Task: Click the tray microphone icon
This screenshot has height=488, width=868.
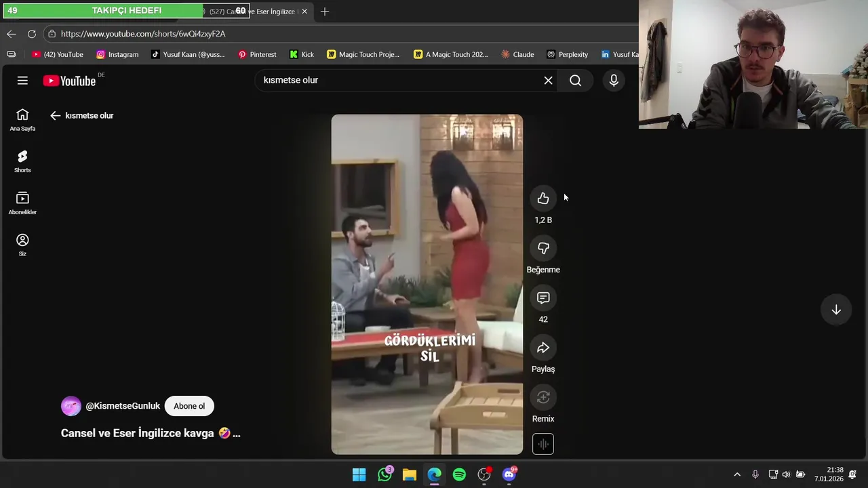Action: tap(755, 474)
